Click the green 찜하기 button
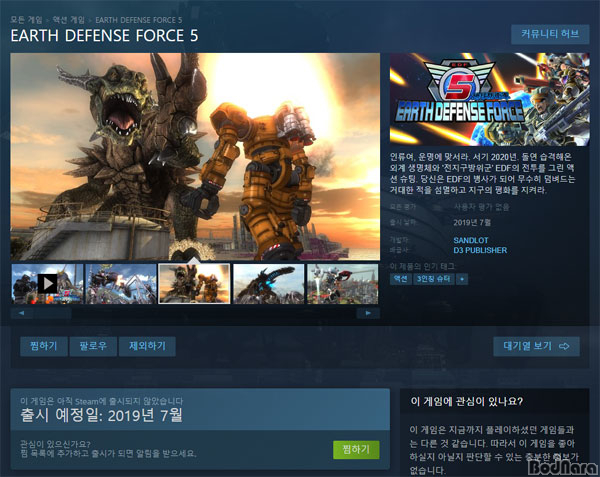 [356, 449]
